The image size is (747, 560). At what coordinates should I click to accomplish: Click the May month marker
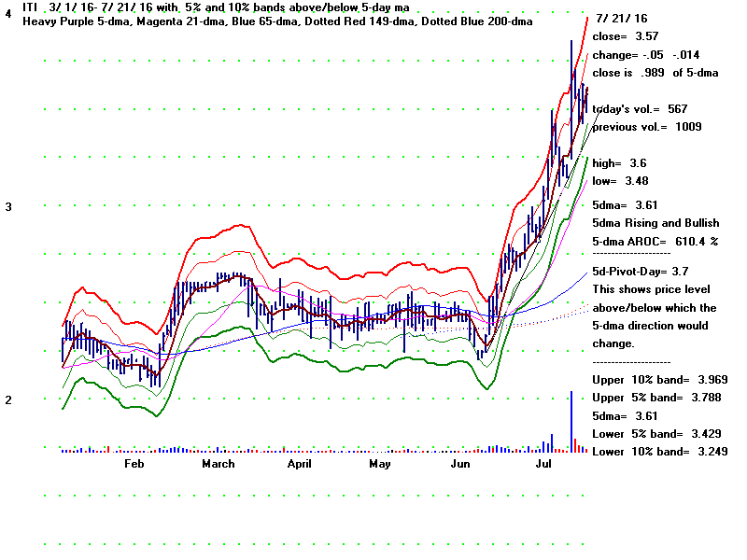tap(378, 463)
